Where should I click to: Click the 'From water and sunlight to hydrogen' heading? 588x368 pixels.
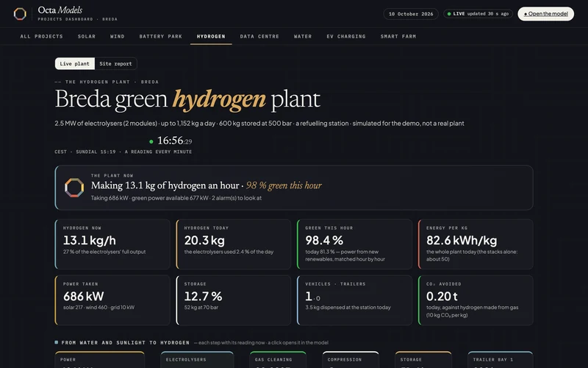point(125,342)
